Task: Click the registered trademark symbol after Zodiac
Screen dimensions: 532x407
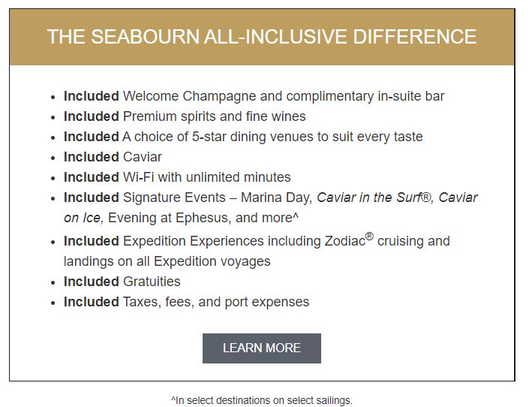Action: [369, 237]
